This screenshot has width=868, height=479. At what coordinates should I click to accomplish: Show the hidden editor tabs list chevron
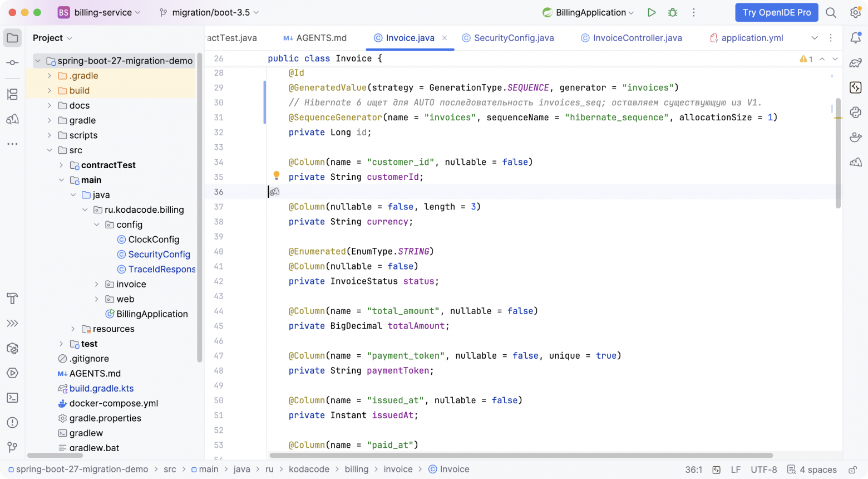click(x=815, y=38)
